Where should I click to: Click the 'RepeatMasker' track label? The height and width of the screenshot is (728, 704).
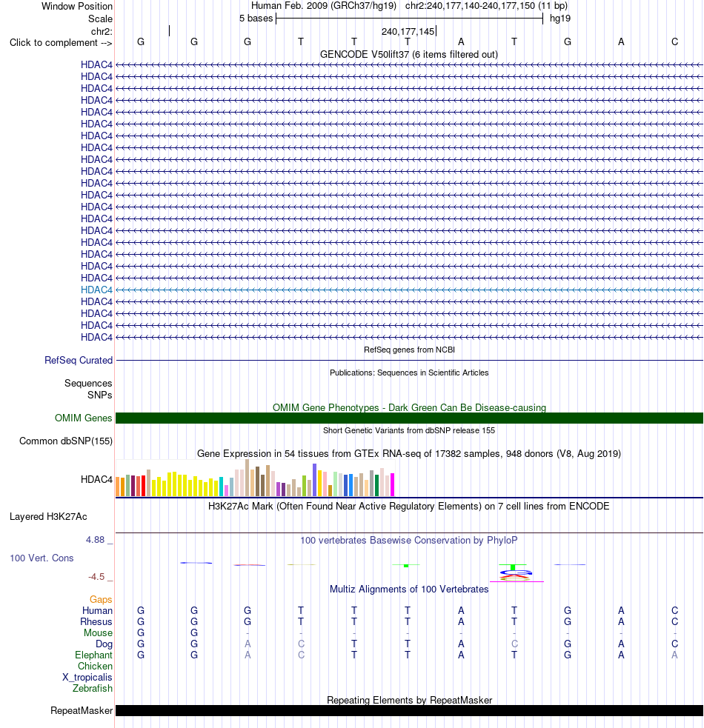pyautogui.click(x=82, y=711)
